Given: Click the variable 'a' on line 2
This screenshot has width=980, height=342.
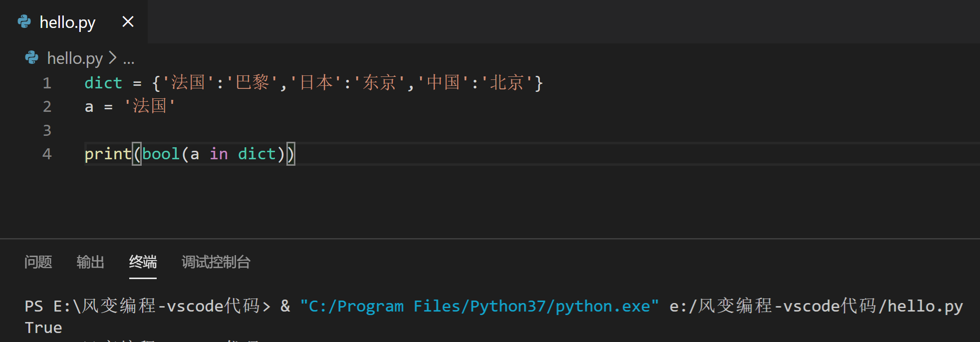Looking at the screenshot, I should click(89, 107).
